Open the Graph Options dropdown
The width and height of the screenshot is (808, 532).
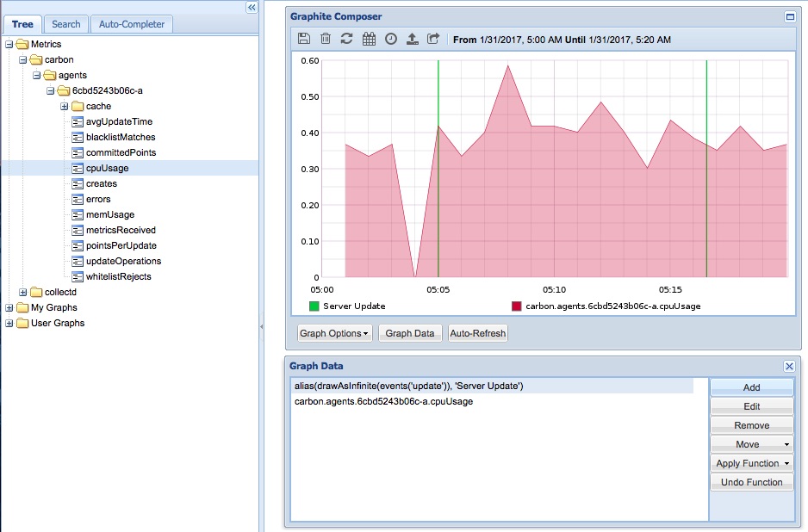pyautogui.click(x=334, y=333)
